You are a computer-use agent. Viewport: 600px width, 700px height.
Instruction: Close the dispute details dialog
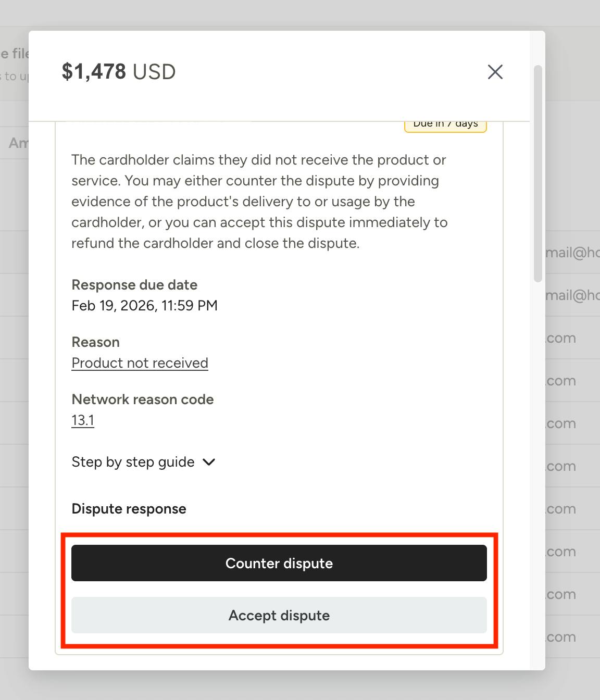pos(495,72)
